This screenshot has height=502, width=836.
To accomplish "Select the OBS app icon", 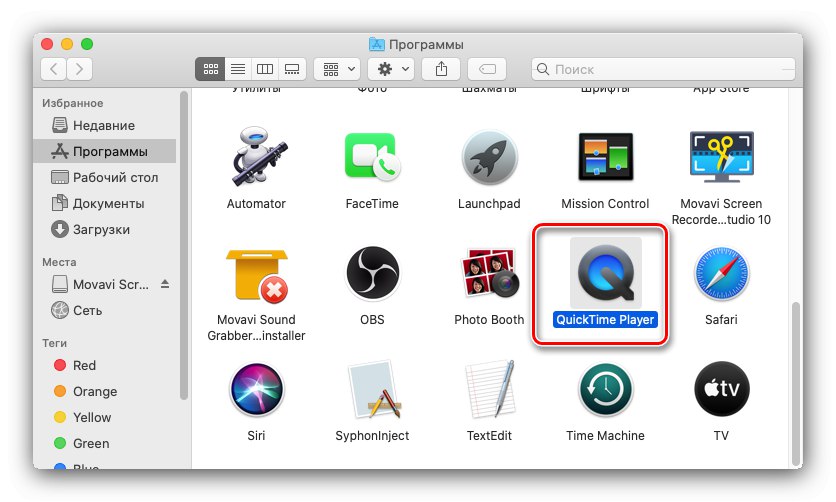I will (x=372, y=273).
